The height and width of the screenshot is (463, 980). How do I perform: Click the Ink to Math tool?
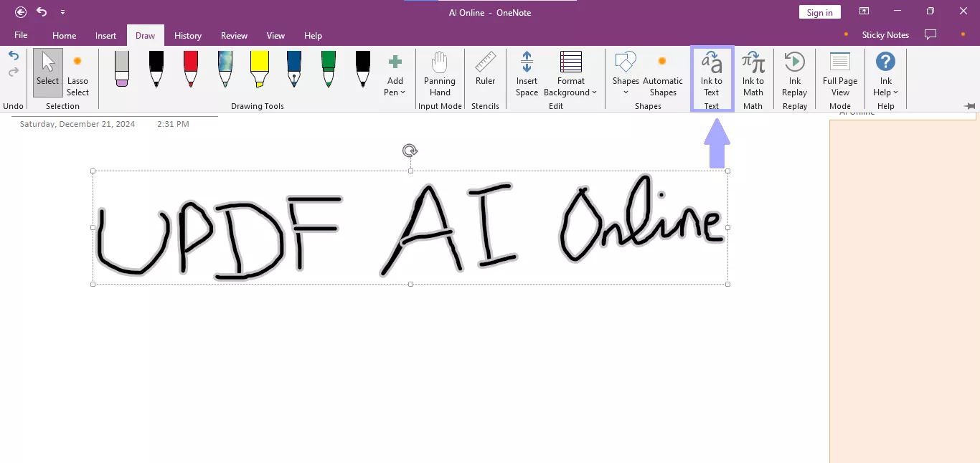tap(753, 75)
